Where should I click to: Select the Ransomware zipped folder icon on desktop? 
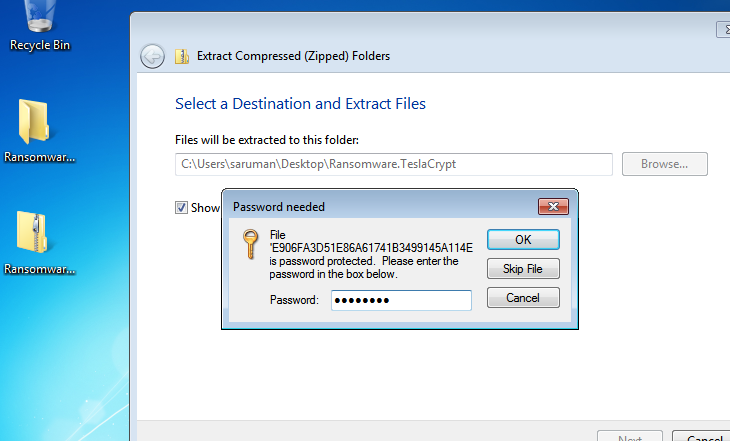click(x=39, y=242)
